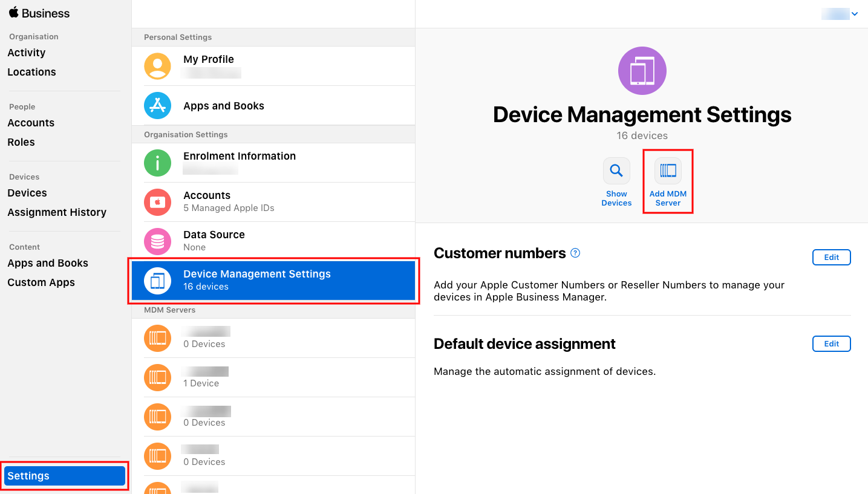The height and width of the screenshot is (494, 868).
Task: Open Assignment History in the sidebar
Action: click(x=57, y=212)
